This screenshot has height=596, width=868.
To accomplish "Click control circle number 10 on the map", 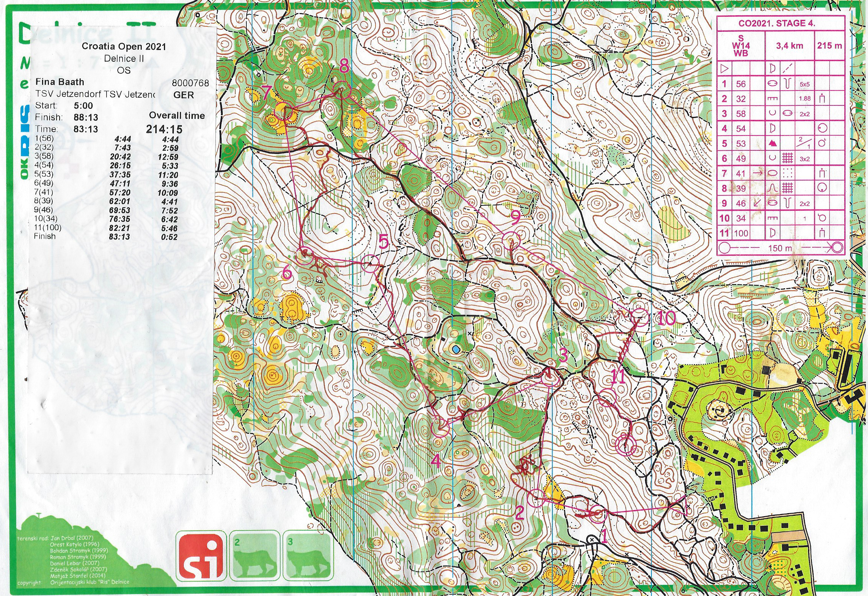I will click(639, 318).
